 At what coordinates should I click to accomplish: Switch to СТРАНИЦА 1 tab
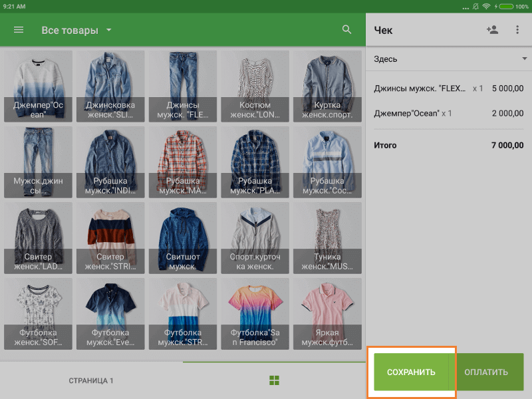(91, 380)
